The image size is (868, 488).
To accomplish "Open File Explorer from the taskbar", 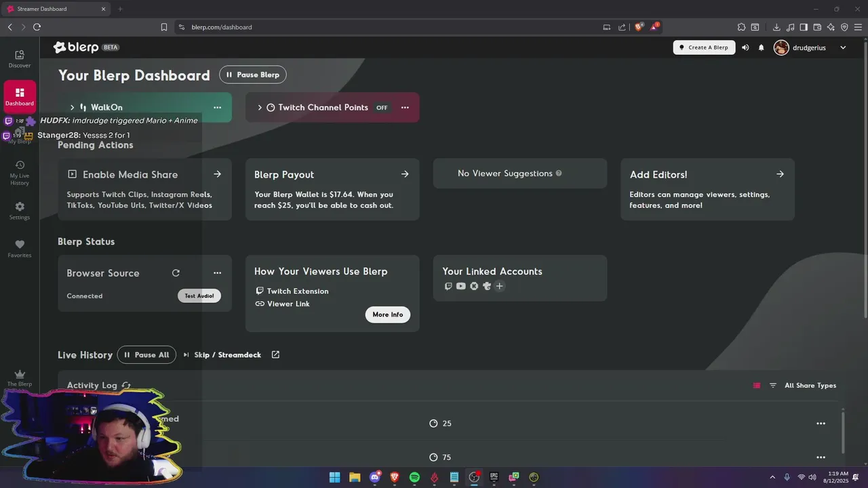I will (x=355, y=477).
